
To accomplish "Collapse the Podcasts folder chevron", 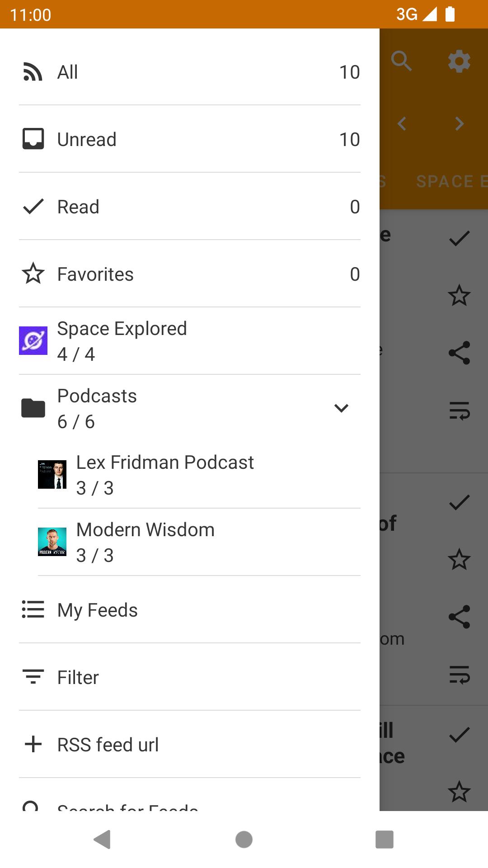I will [x=341, y=408].
